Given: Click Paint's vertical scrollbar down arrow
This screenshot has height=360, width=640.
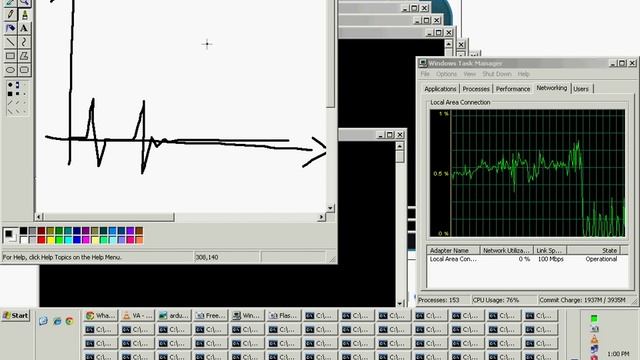Looking at the screenshot, I should point(330,208).
